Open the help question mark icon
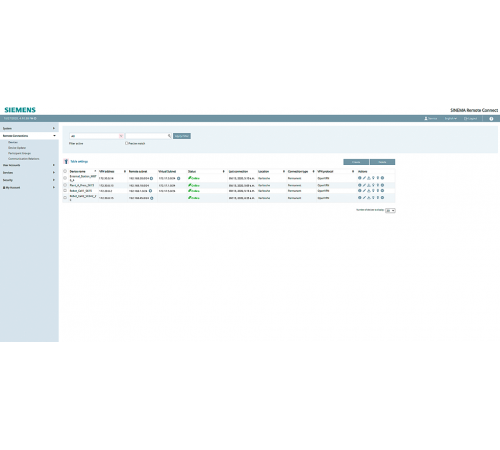Screen dimensions: 500x450 click(491, 119)
